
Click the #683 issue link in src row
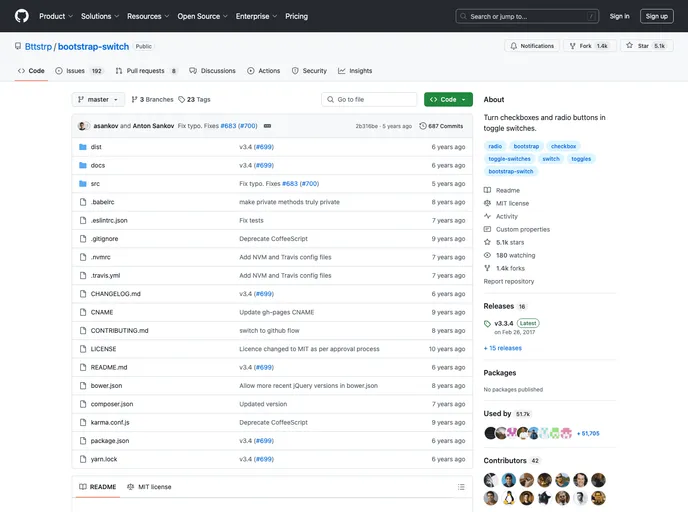click(x=290, y=184)
